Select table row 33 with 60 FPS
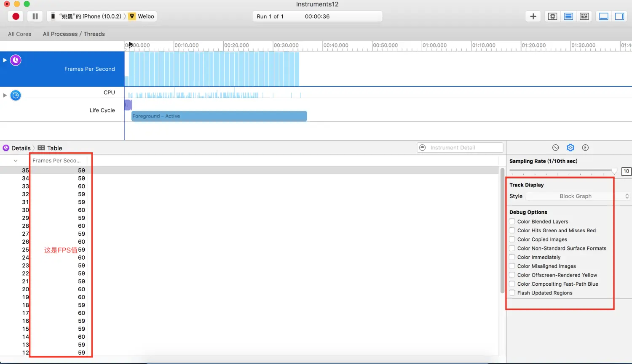632x364 pixels. (249, 186)
